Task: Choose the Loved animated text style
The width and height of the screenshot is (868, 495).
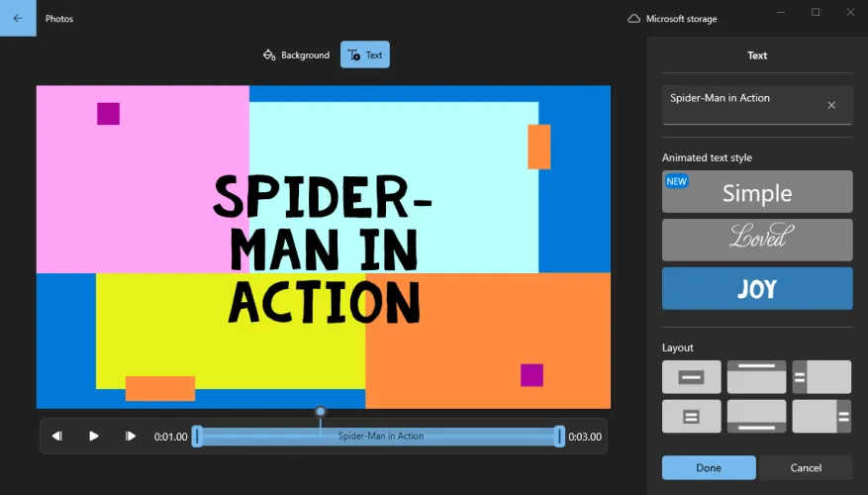Action: (757, 240)
